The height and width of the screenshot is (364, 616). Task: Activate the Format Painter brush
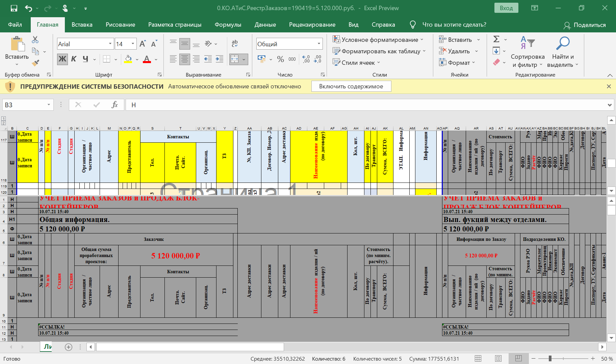(35, 63)
